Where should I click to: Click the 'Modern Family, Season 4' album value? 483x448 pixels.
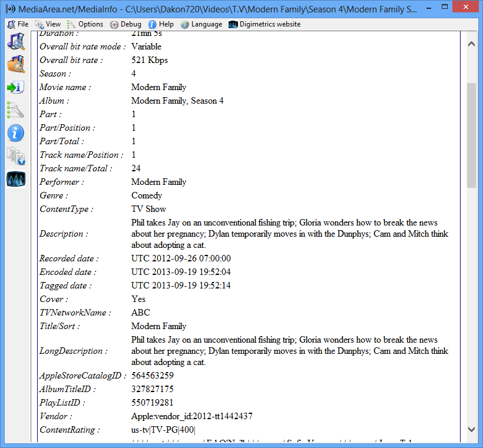pyautogui.click(x=177, y=101)
